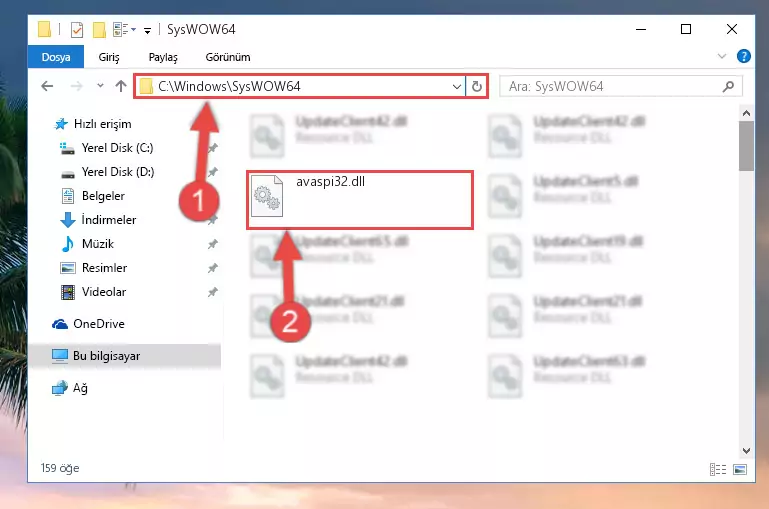This screenshot has height=509, width=769.
Task: Click the Videolar film icon
Action: [x=68, y=292]
